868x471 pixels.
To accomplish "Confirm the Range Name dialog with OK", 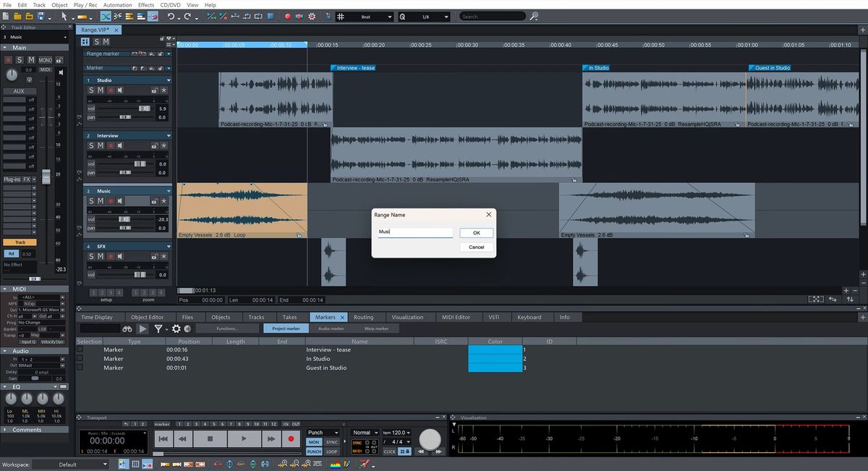I will click(x=476, y=232).
